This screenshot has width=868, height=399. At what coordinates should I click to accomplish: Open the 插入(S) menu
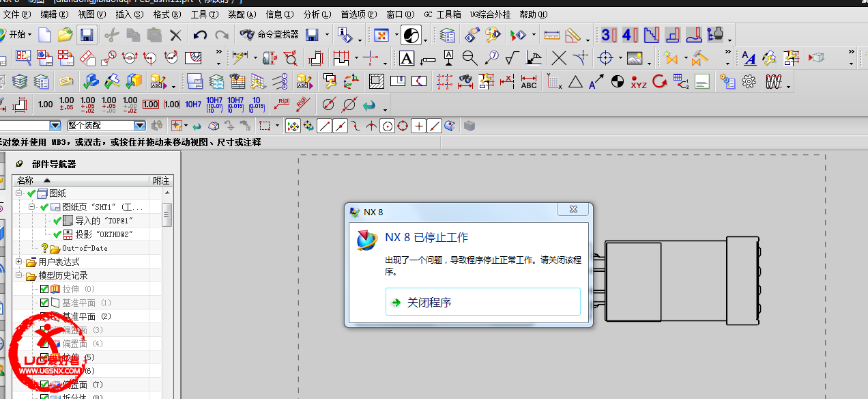pos(130,14)
